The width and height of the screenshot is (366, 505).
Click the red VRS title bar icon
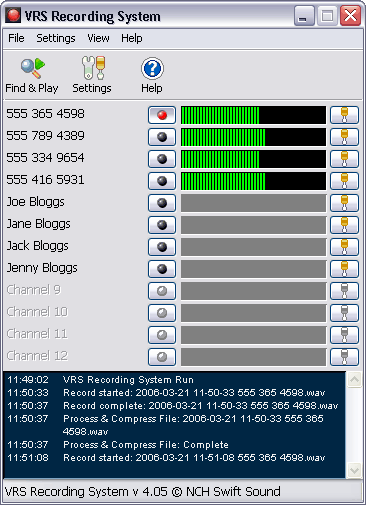pyautogui.click(x=13, y=16)
